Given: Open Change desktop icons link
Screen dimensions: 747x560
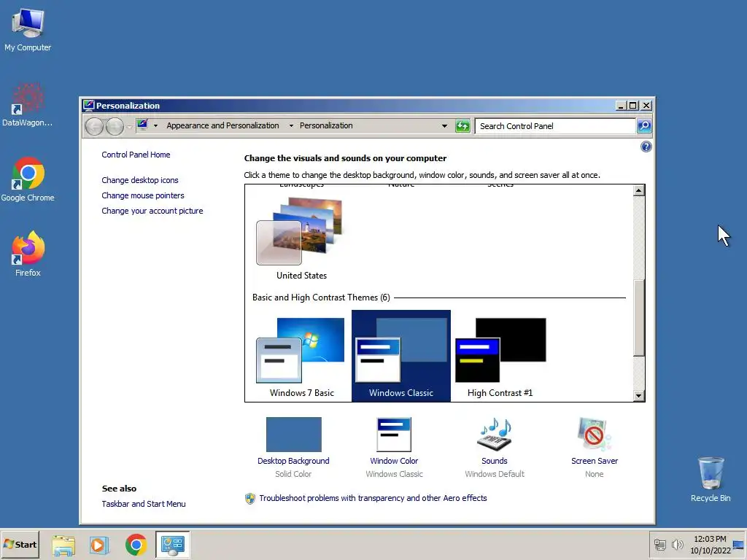Looking at the screenshot, I should (139, 180).
